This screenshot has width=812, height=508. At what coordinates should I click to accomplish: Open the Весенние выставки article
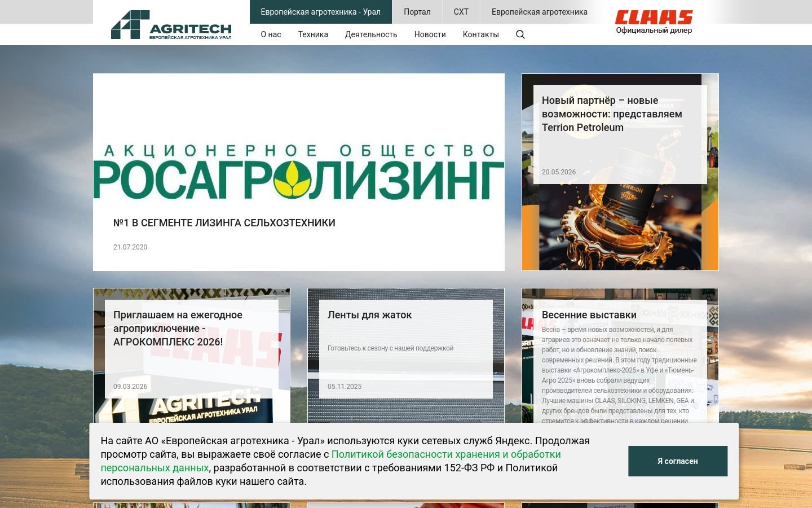pos(589,315)
